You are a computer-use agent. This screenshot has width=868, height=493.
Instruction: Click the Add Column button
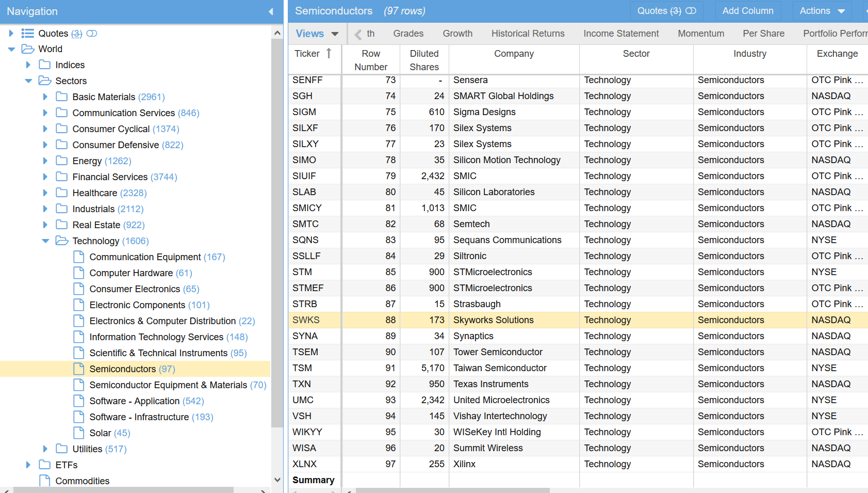(748, 11)
